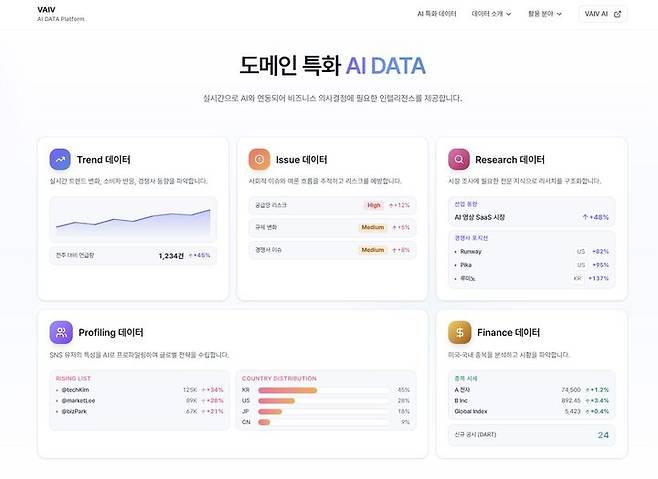Click the Global Index finance row
This screenshot has height=479, width=658.
click(x=532, y=411)
